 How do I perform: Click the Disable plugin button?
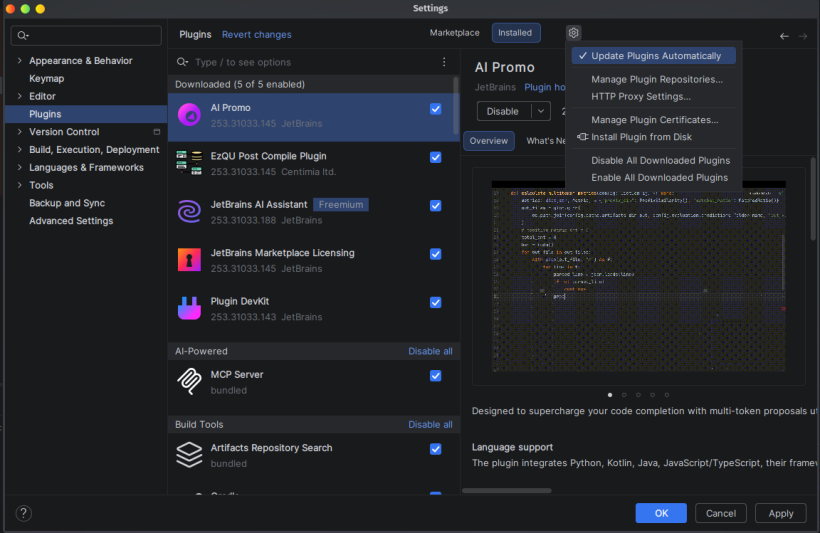[x=503, y=111]
